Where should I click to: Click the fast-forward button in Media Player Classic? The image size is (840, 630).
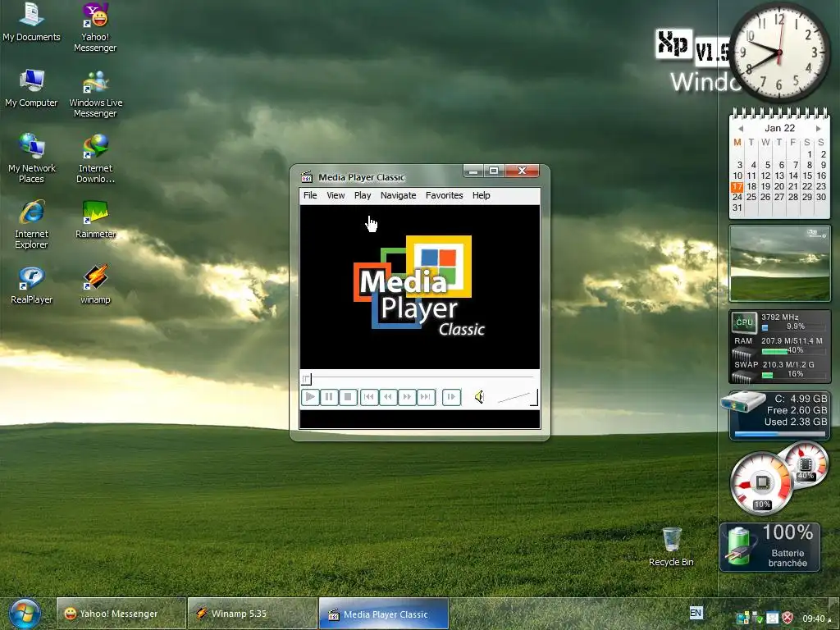point(407,397)
